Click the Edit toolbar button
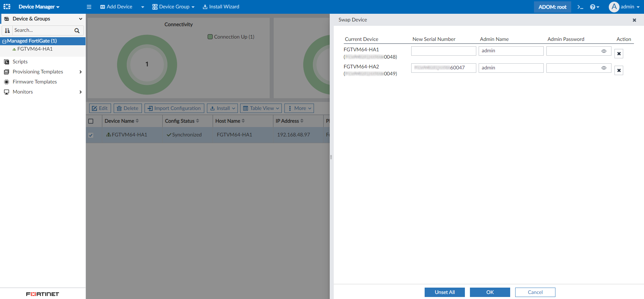The width and height of the screenshot is (644, 299). click(x=100, y=108)
